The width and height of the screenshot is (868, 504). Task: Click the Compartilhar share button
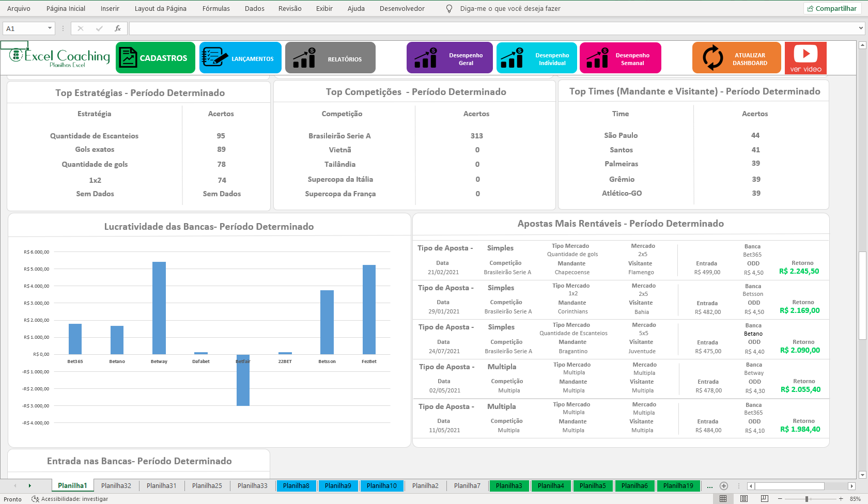point(832,8)
